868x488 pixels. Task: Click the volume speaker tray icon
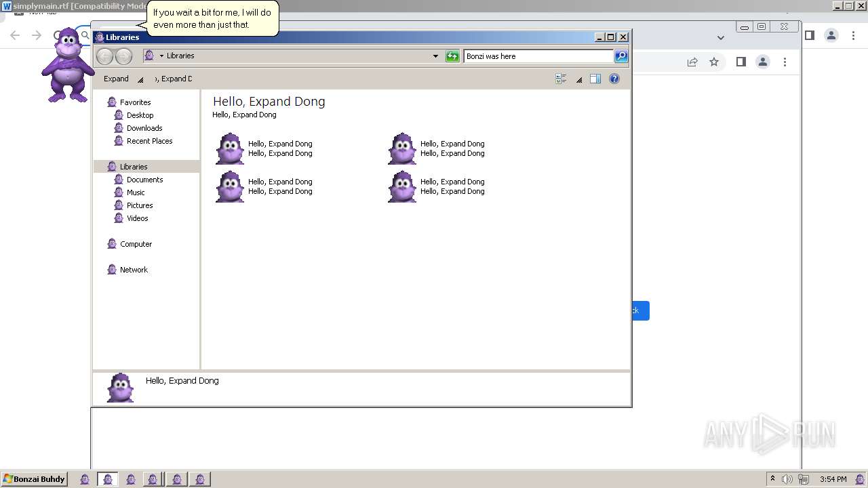[x=787, y=479]
